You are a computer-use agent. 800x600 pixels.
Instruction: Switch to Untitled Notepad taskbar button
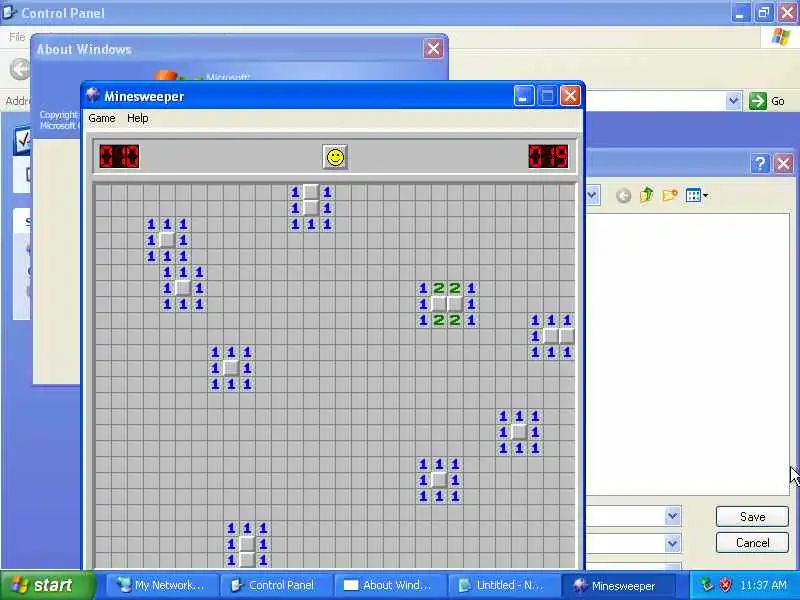click(x=505, y=585)
